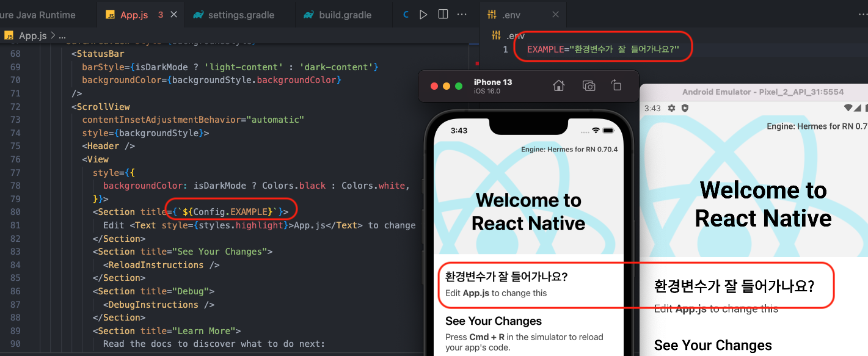This screenshot has width=868, height=356.
Task: Click the breadcrumb ellipsis after App.js
Action: 61,36
